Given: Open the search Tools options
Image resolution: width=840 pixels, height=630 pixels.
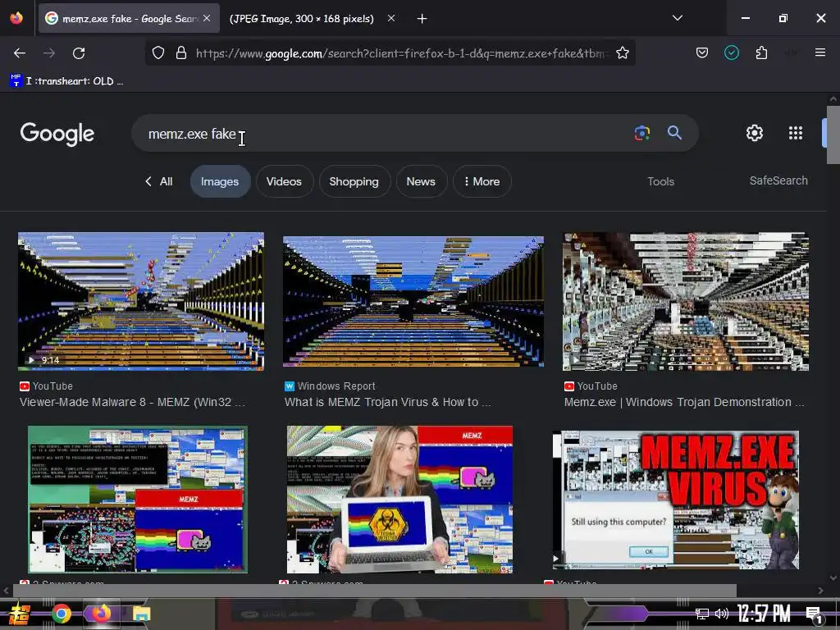Looking at the screenshot, I should [x=660, y=181].
